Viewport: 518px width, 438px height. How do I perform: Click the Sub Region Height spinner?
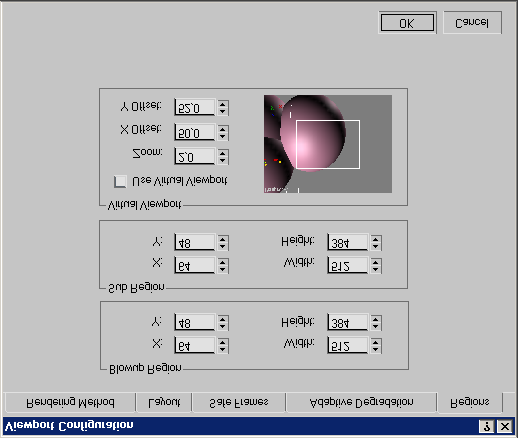(x=376, y=242)
